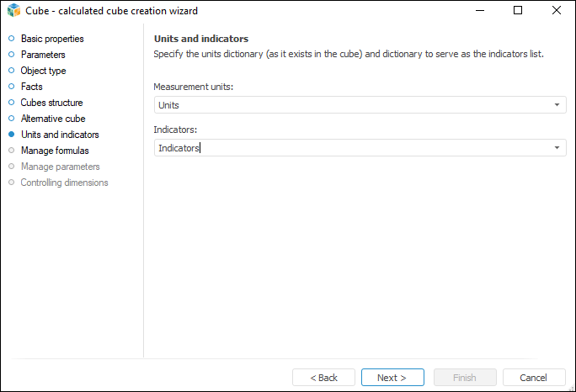
Task: Expand the Indicators dropdown arrow
Action: tap(557, 148)
